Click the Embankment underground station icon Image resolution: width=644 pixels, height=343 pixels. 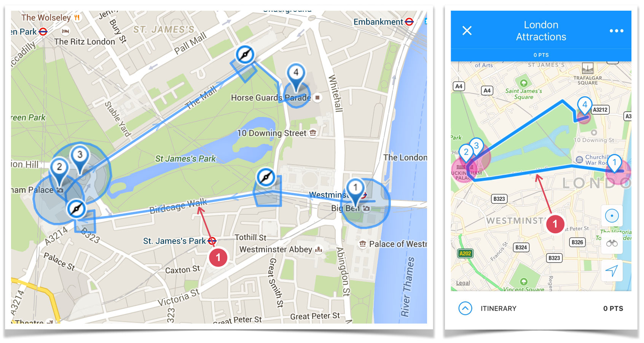409,22
